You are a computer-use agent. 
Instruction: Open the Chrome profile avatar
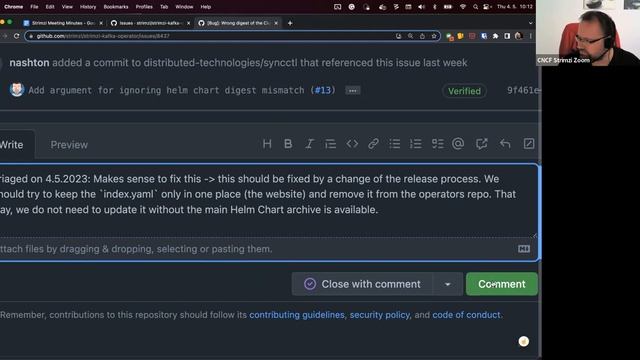tap(518, 36)
